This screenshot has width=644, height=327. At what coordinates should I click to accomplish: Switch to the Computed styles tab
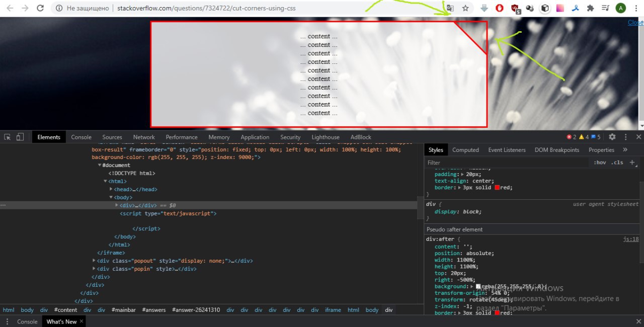click(465, 150)
